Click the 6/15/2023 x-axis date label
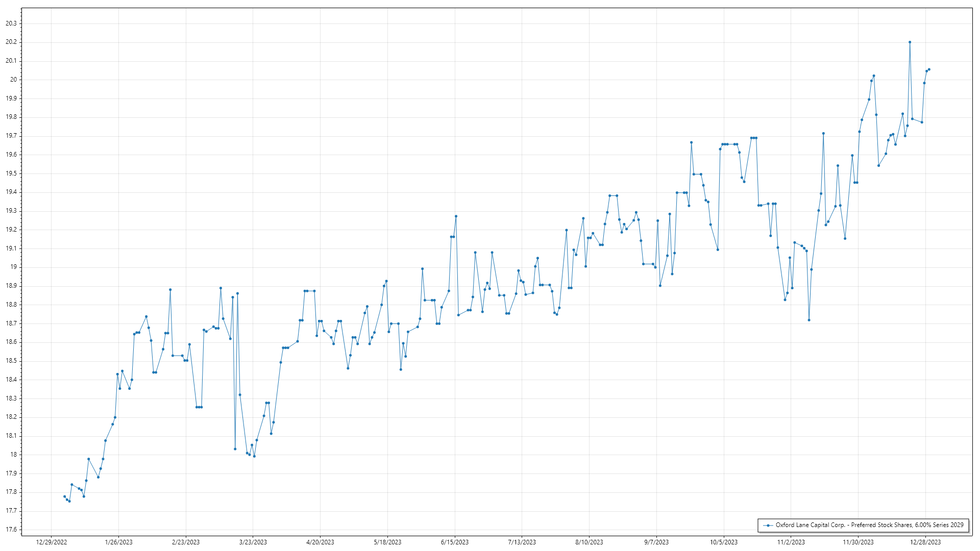This screenshot has width=980, height=551. tap(455, 542)
